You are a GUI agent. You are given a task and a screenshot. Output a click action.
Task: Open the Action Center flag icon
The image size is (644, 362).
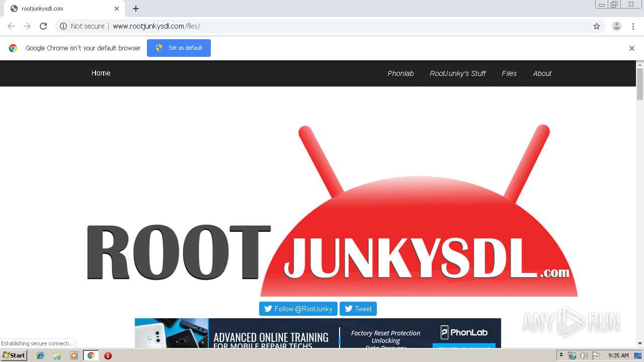point(596,355)
